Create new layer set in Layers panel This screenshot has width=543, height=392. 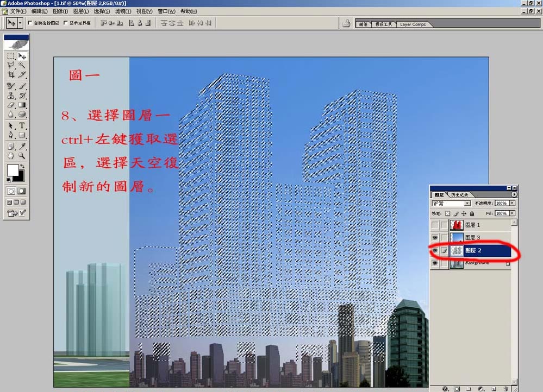(x=469, y=389)
